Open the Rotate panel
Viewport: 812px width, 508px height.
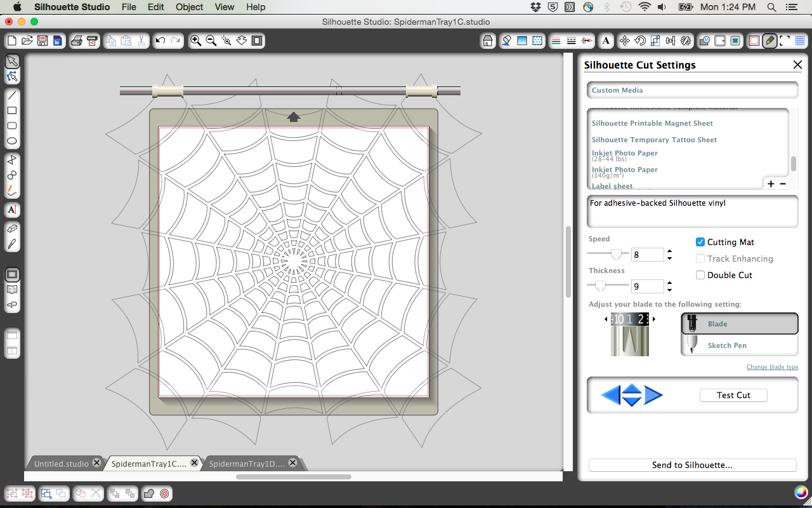point(640,41)
